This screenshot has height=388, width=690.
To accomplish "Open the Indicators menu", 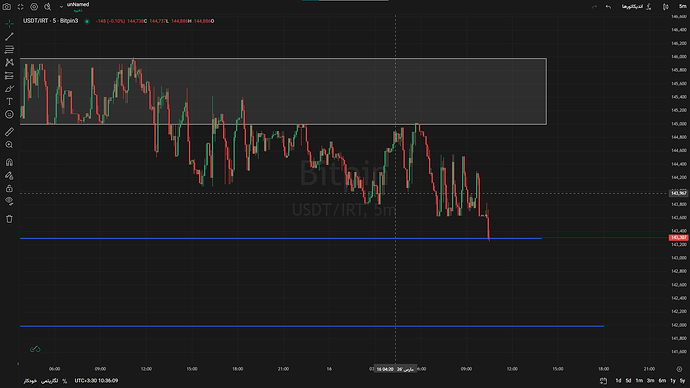I will 636,7.
